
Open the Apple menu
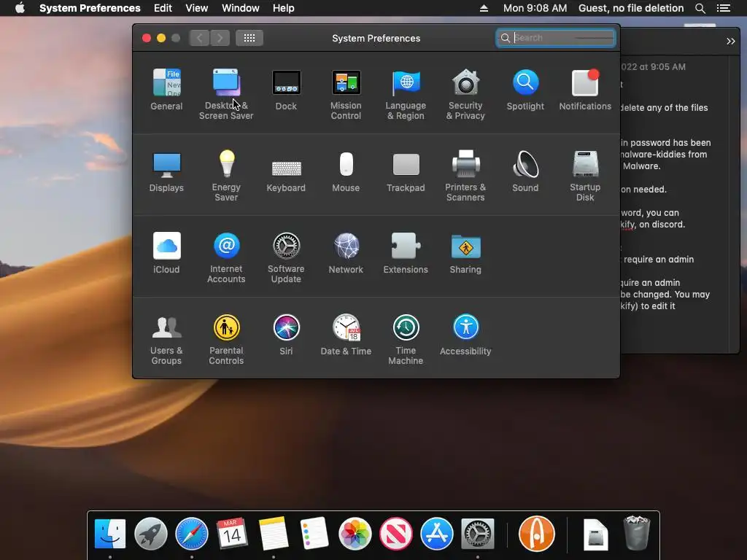(20, 8)
